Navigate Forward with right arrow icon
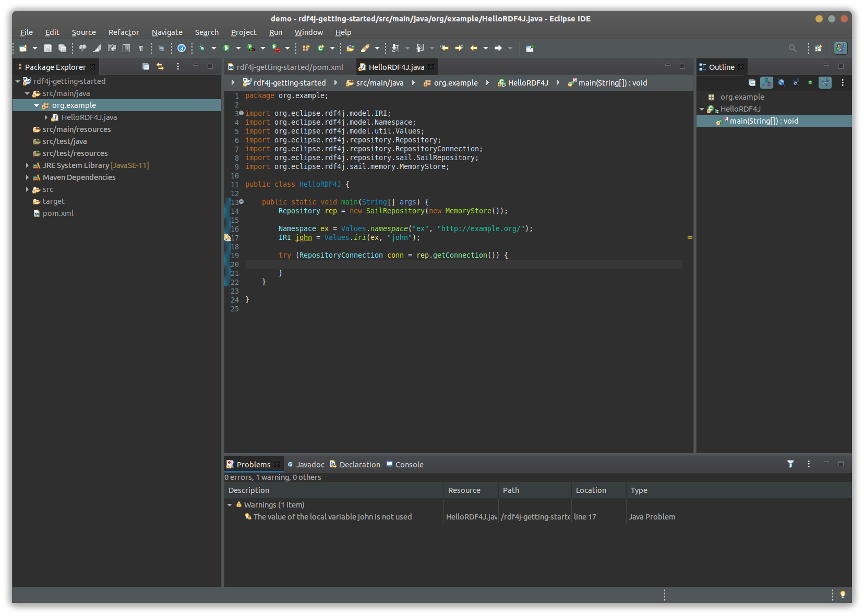 point(498,49)
